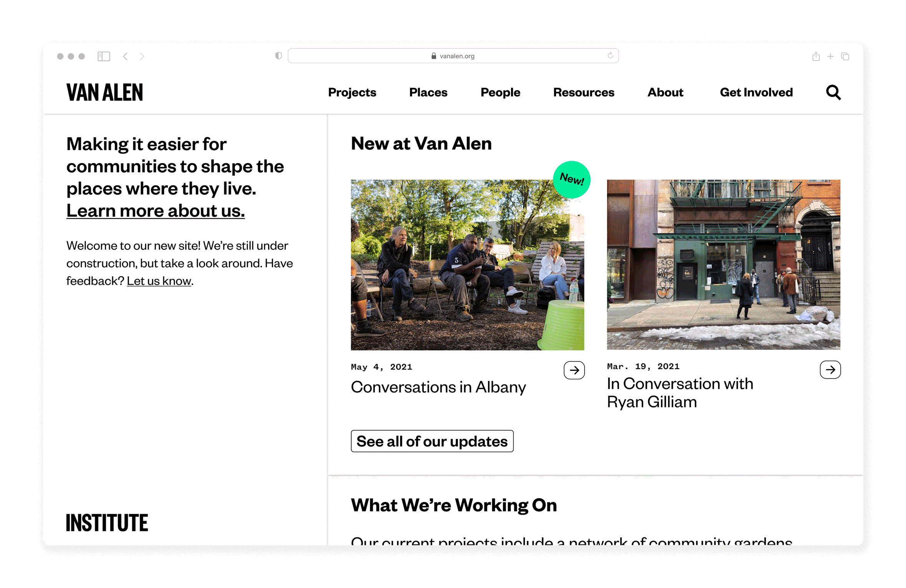
Task: Click the reload page icon
Action: click(x=610, y=56)
